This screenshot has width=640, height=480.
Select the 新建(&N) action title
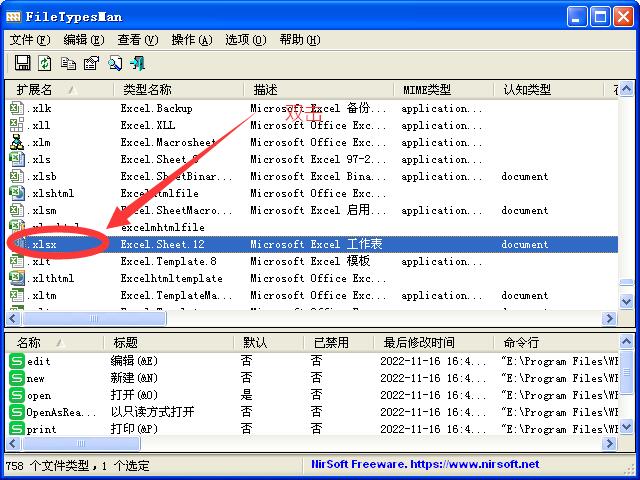(134, 378)
